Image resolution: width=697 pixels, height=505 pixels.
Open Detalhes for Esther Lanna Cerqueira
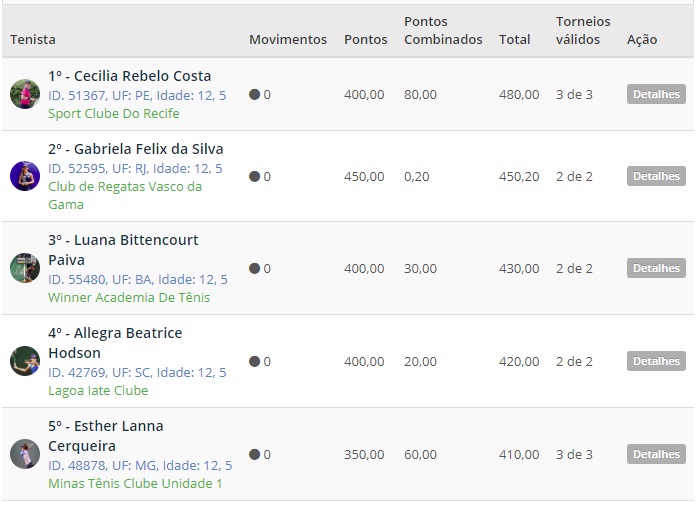(x=656, y=454)
